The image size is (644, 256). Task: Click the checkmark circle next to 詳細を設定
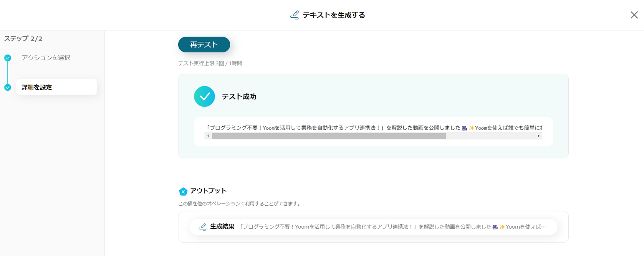[x=8, y=87]
